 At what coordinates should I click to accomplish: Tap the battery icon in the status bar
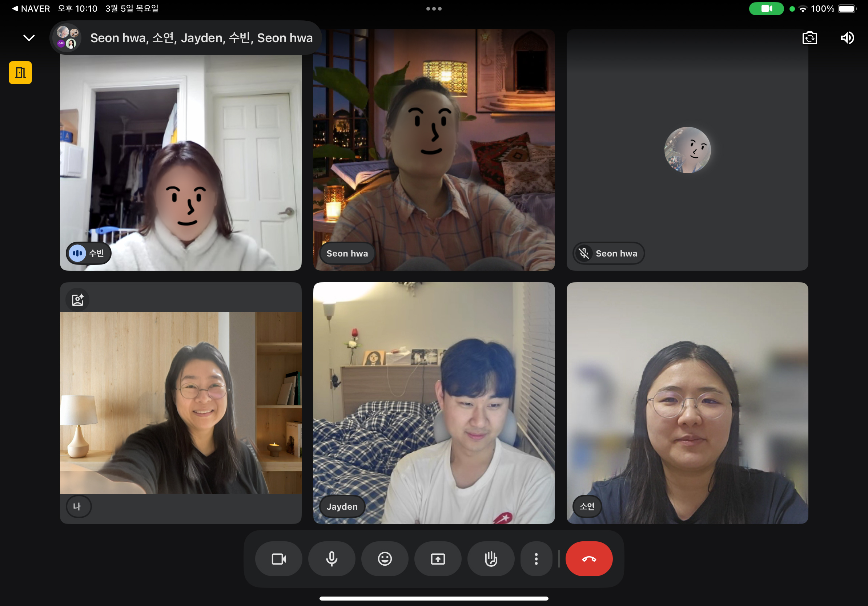pos(847,9)
